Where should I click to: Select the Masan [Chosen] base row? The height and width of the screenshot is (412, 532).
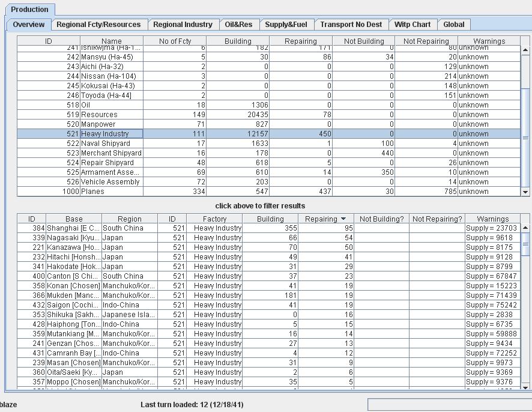[x=268, y=363]
